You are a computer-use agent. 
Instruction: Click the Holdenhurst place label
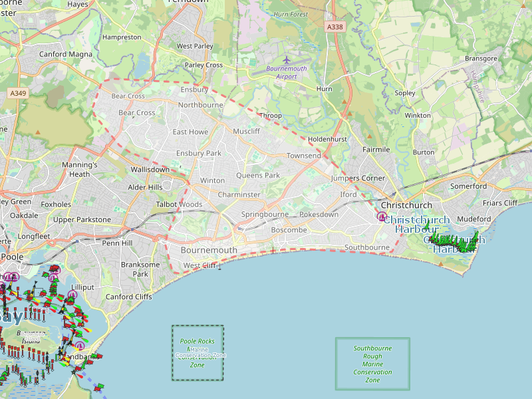(x=329, y=139)
